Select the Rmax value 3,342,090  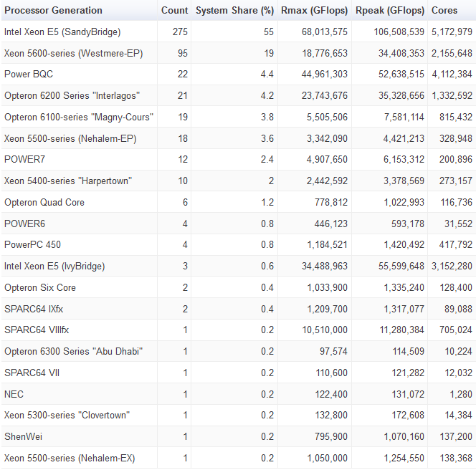tap(327, 139)
